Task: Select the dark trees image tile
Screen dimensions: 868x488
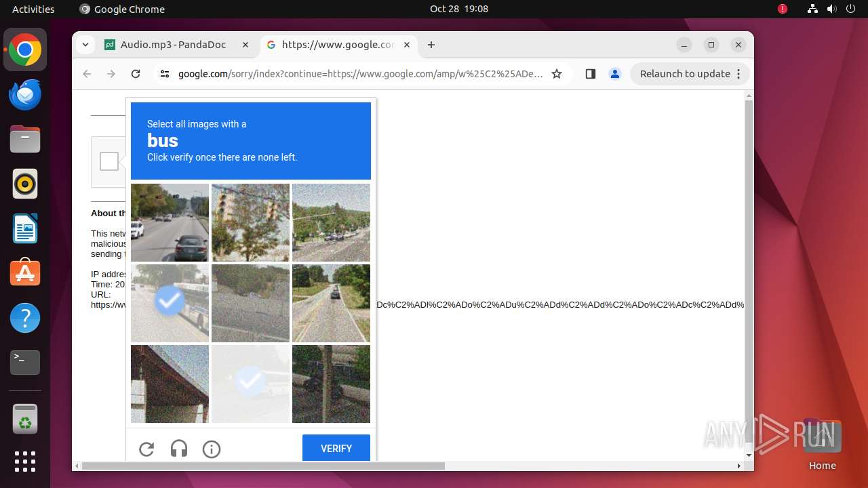Action: [331, 384]
